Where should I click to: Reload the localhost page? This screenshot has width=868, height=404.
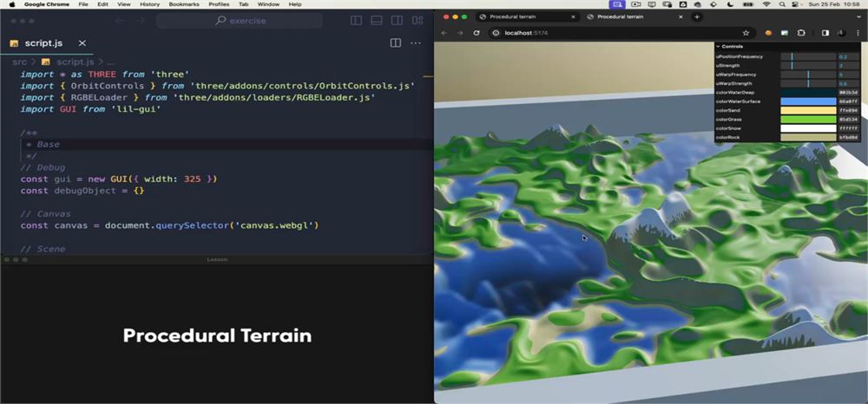click(476, 33)
